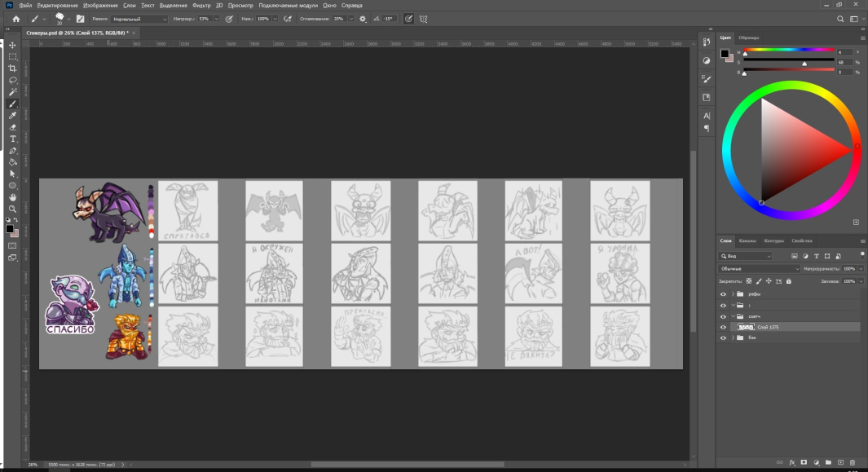Collapse the скетч layer group
868x472 pixels.
[x=733, y=316]
